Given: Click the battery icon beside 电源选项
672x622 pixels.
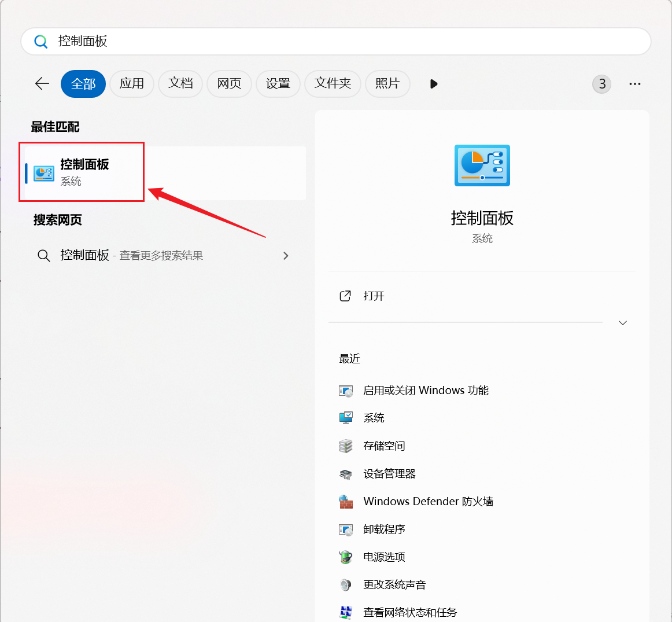Looking at the screenshot, I should pyautogui.click(x=346, y=557).
